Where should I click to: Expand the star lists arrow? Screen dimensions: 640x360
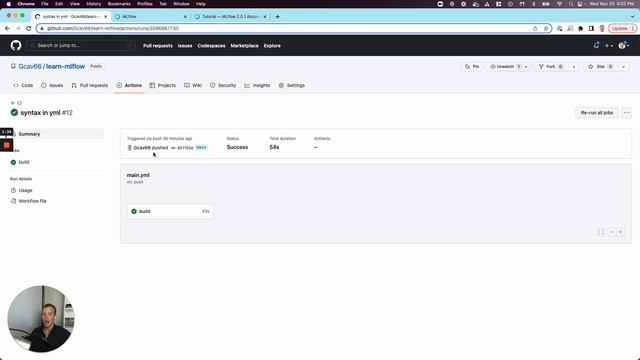624,67
